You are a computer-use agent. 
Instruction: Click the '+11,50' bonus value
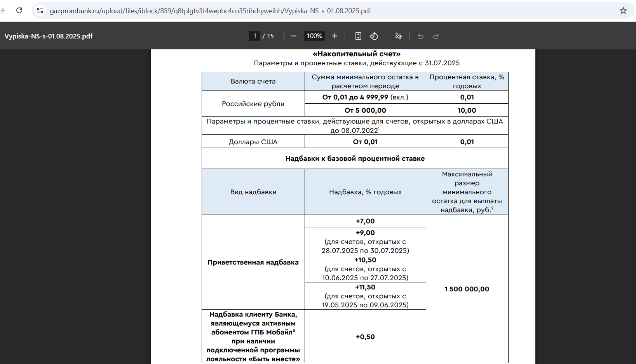[x=365, y=287]
